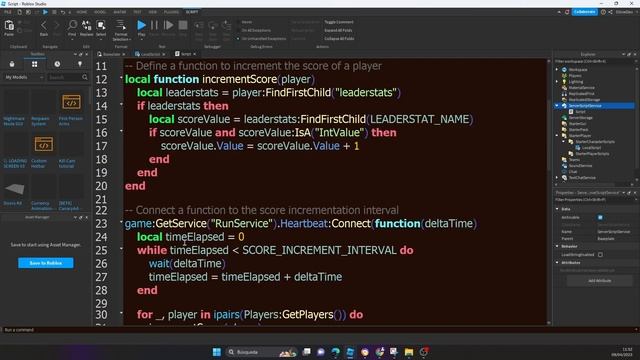The height and width of the screenshot is (360, 640).
Task: Open the FILE menu
Action: click(x=8, y=12)
